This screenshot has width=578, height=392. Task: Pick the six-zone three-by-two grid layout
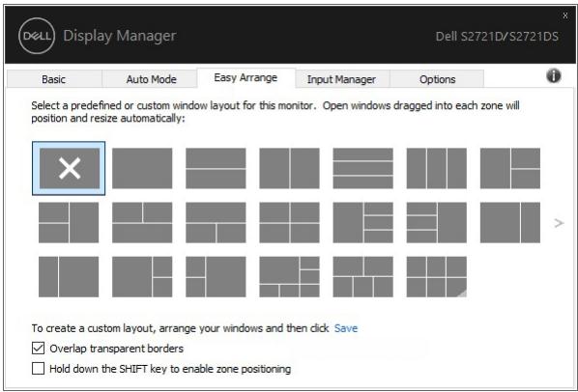click(x=437, y=277)
